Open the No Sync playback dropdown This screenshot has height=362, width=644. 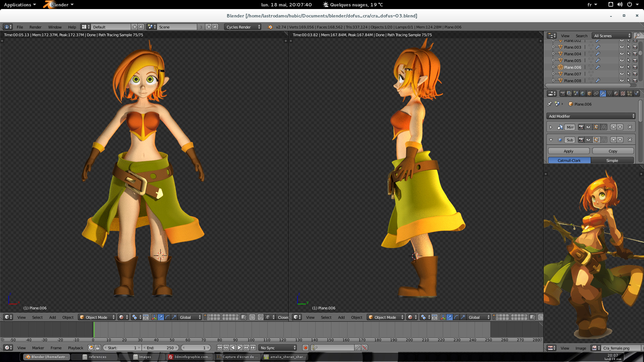(x=278, y=348)
